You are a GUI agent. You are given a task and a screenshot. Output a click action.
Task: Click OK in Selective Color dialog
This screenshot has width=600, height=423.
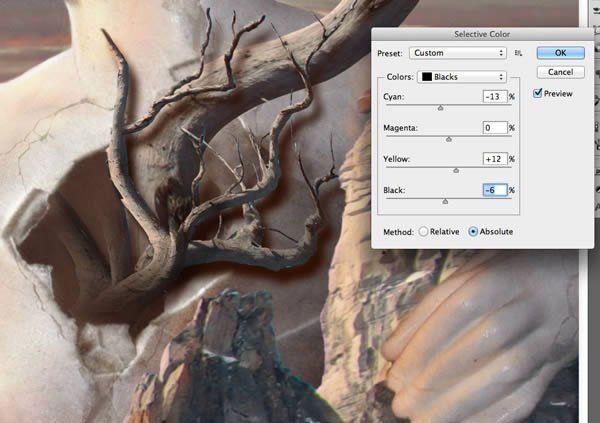(x=560, y=53)
